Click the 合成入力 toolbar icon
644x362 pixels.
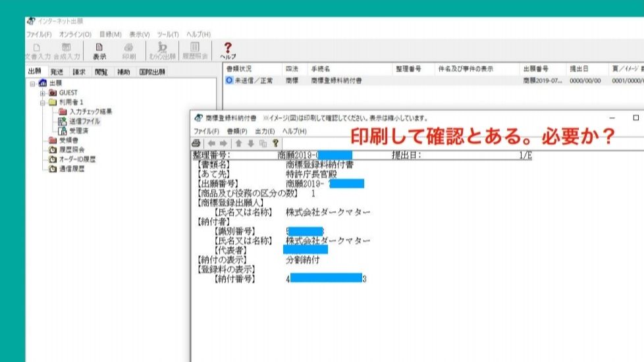click(67, 51)
